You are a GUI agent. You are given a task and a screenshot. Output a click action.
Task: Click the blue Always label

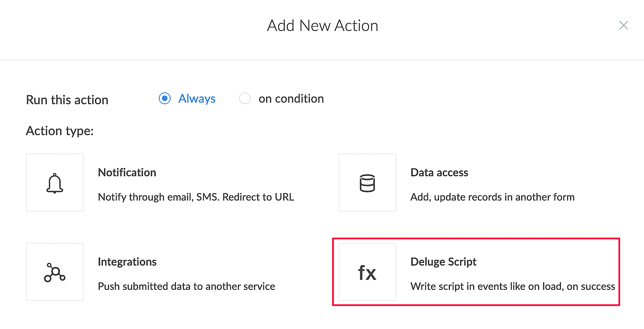pos(197,99)
